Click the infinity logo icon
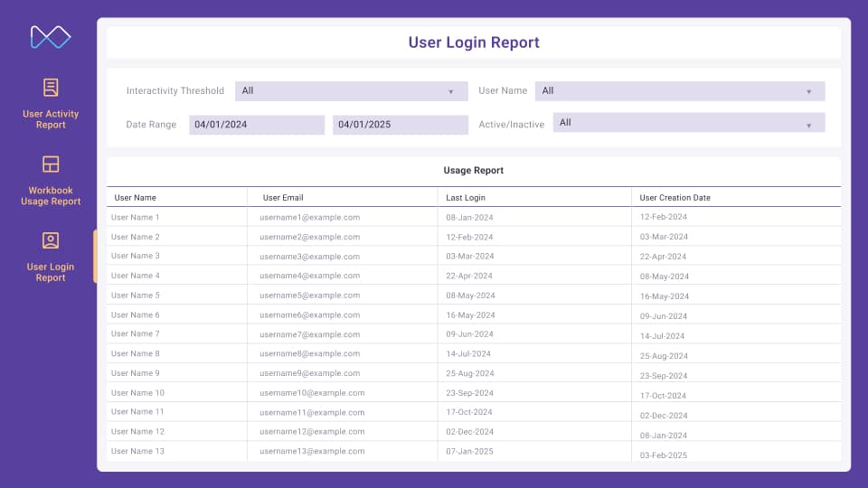868x488 pixels. tap(51, 37)
